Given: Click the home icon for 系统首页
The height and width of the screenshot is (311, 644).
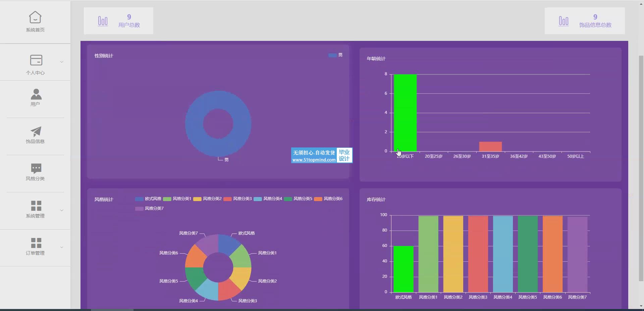Looking at the screenshot, I should tap(35, 17).
